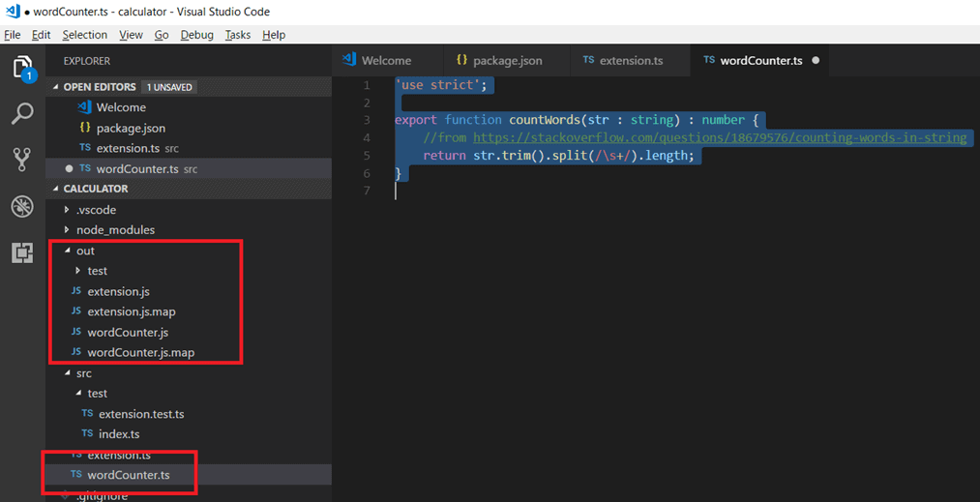Open the Debug view icon
The height and width of the screenshot is (502, 980).
pyautogui.click(x=22, y=206)
